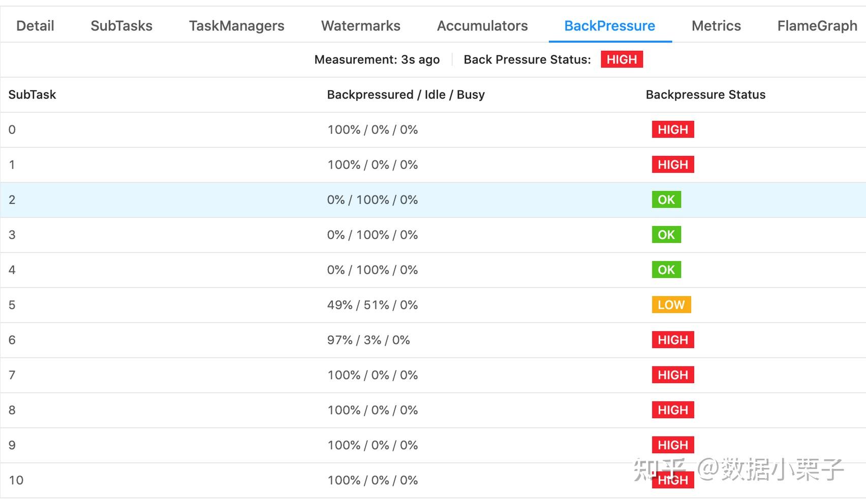Click the LOW badge for subtask 5

tap(671, 305)
